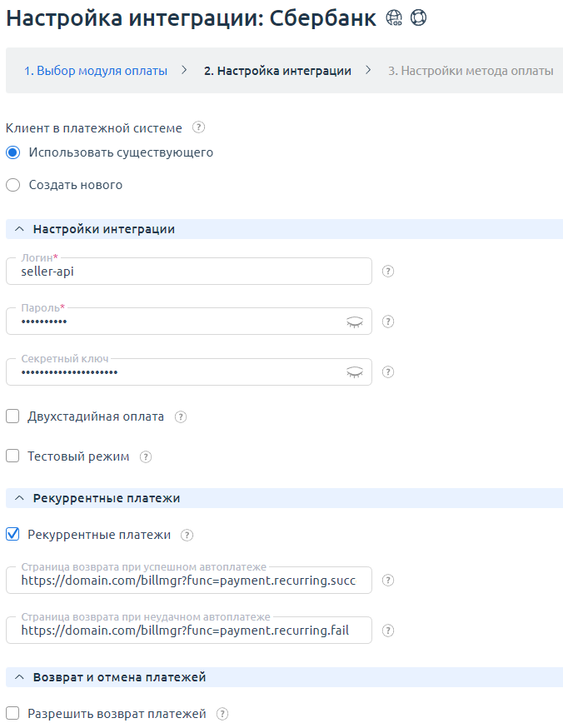Click the Логин input field
Screen dimensions: 563x728
(x=188, y=272)
